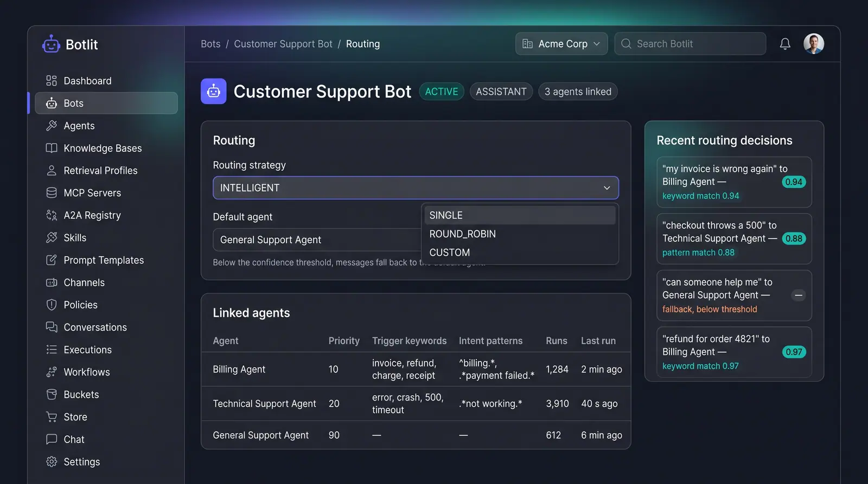Click the Runs column header

pyautogui.click(x=557, y=341)
